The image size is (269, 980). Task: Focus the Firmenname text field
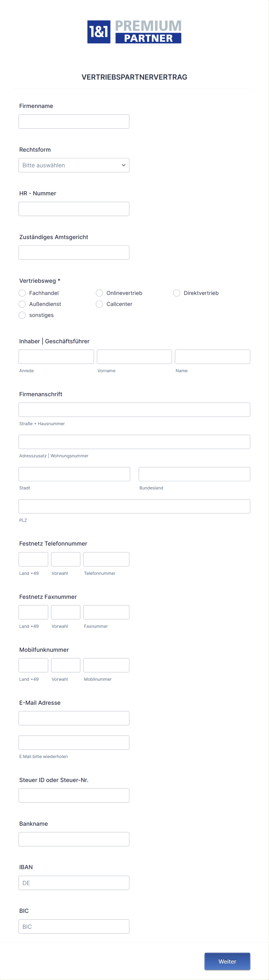(74, 121)
